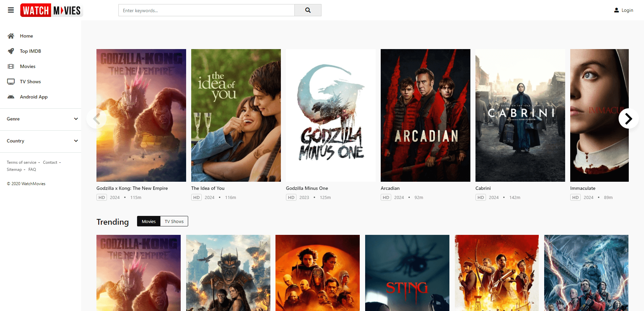Select the Movies trending tab
This screenshot has height=311, width=644.
(149, 221)
